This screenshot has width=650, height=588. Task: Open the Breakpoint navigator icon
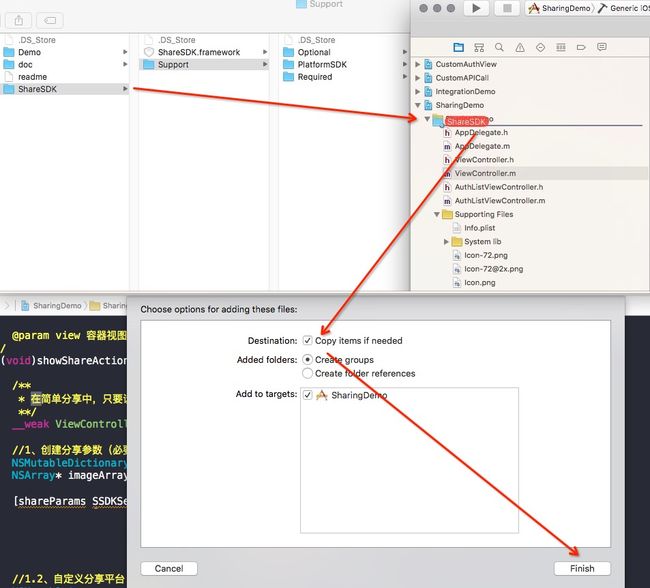pyautogui.click(x=581, y=47)
